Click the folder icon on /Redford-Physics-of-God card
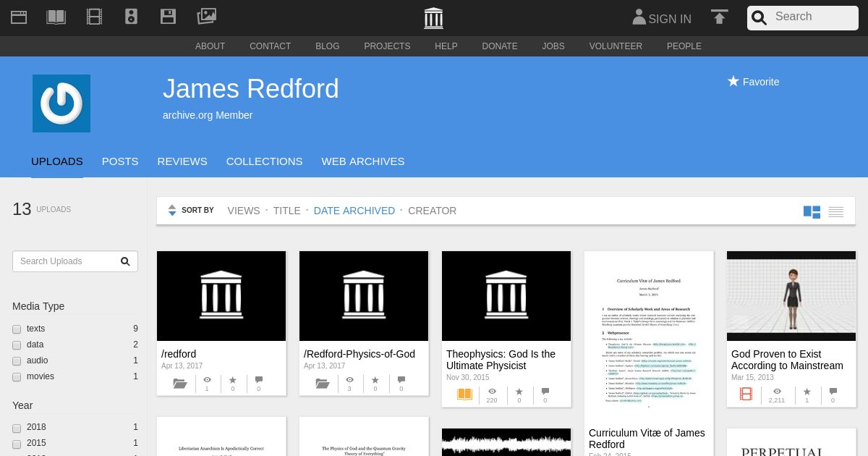 tap(323, 384)
